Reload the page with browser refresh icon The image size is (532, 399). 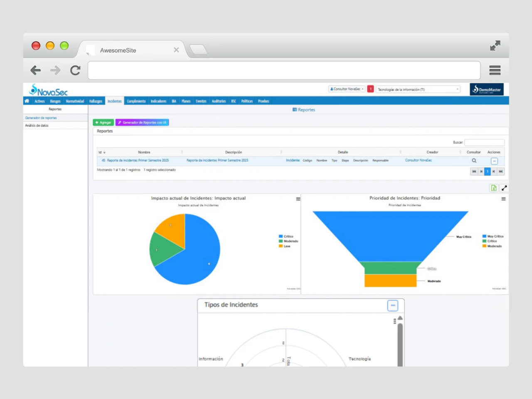pyautogui.click(x=75, y=70)
